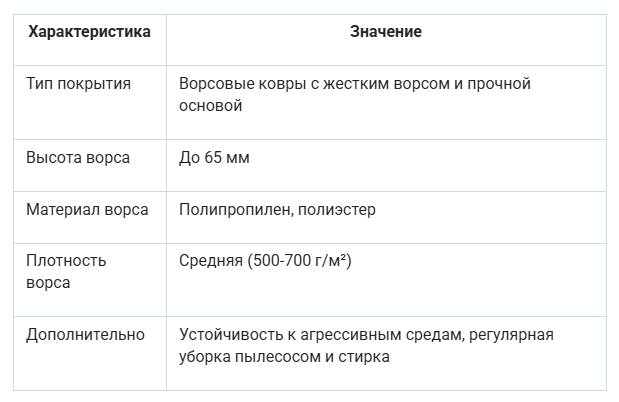Image resolution: width=619 pixels, height=402 pixels.
Task: Click the "До 65 мм" value
Action: (x=214, y=158)
